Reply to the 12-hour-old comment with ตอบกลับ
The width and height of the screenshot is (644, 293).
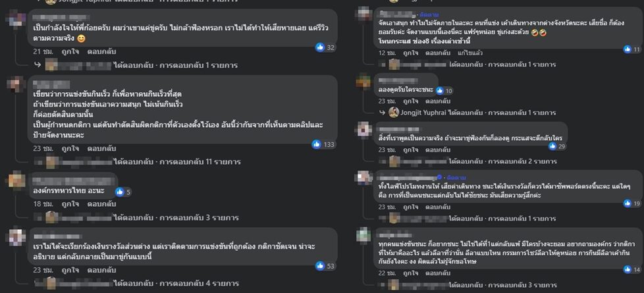[x=438, y=53]
